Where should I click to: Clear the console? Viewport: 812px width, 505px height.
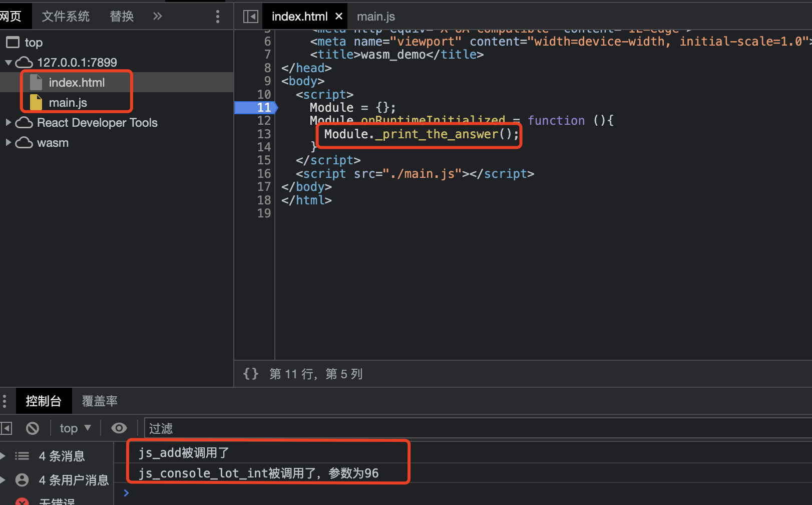[33, 428]
